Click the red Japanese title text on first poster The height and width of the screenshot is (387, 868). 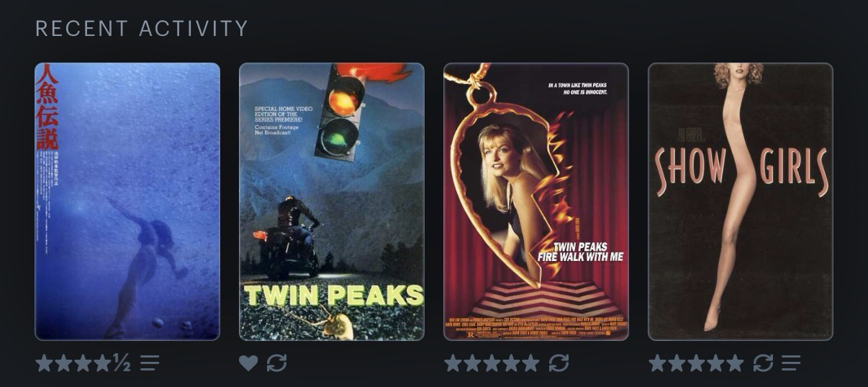coord(47,106)
